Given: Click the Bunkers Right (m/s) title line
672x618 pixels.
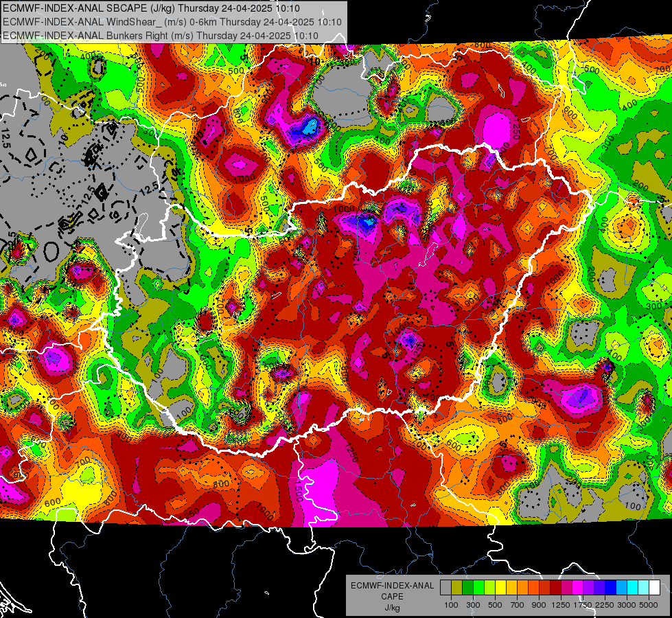Looking at the screenshot, I should pos(161,36).
